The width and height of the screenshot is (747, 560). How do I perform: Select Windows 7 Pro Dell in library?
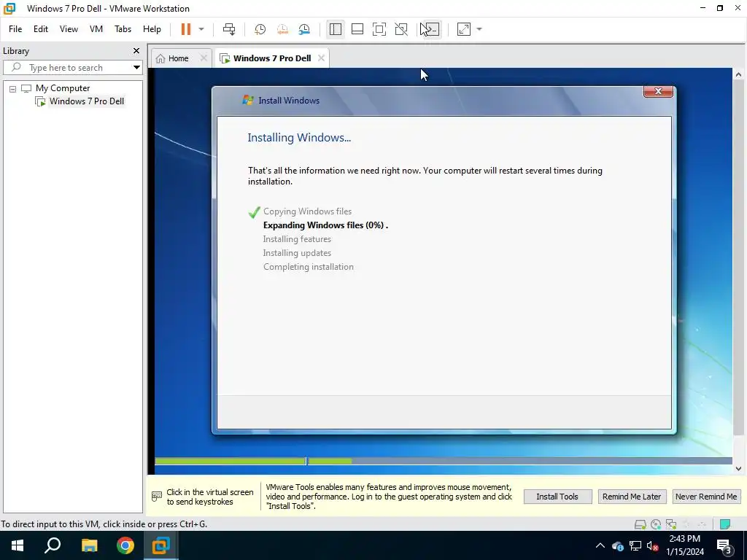pyautogui.click(x=86, y=101)
